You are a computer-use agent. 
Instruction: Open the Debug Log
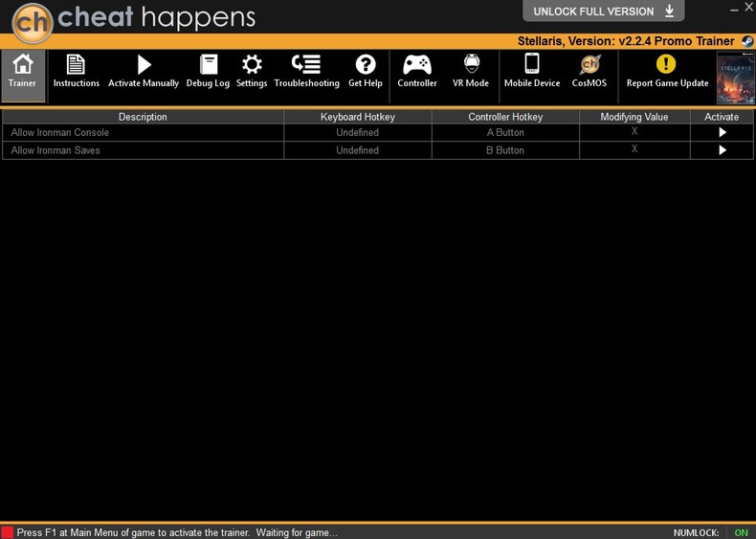click(208, 71)
